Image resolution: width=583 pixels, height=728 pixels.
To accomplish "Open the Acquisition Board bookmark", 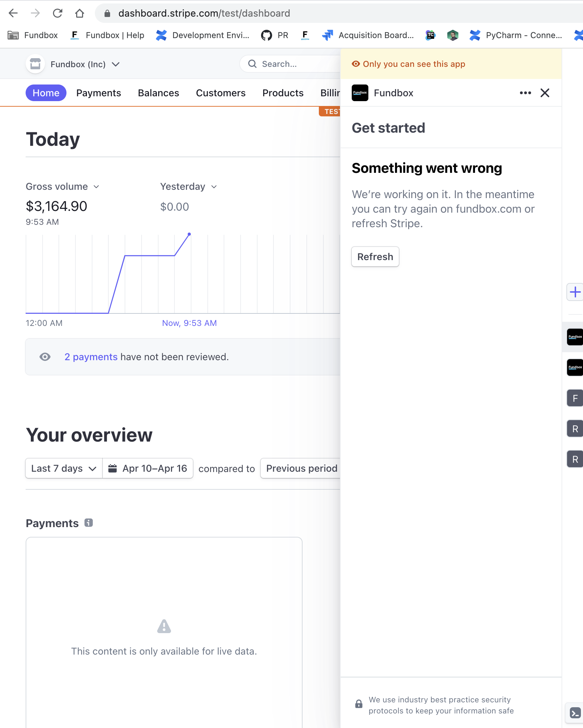I will pyautogui.click(x=368, y=35).
